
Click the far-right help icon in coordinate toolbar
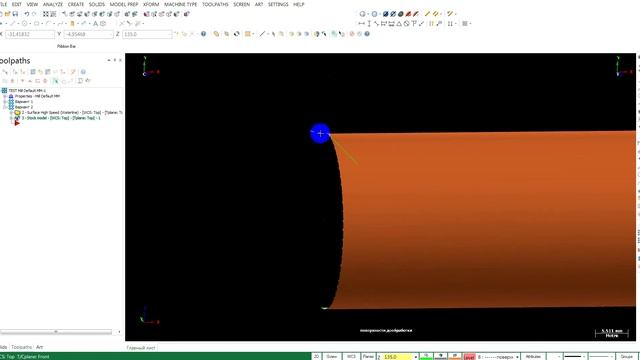click(x=367, y=34)
